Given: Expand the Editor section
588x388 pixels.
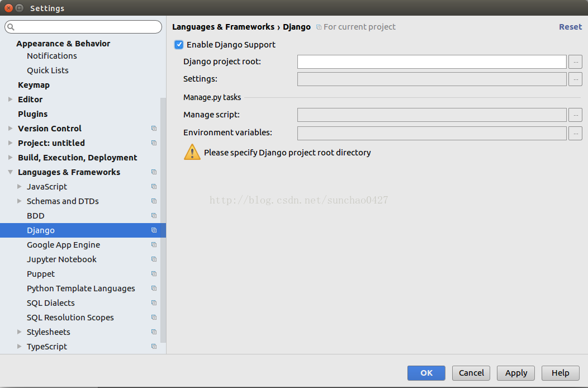Looking at the screenshot, I should pyautogui.click(x=11, y=100).
